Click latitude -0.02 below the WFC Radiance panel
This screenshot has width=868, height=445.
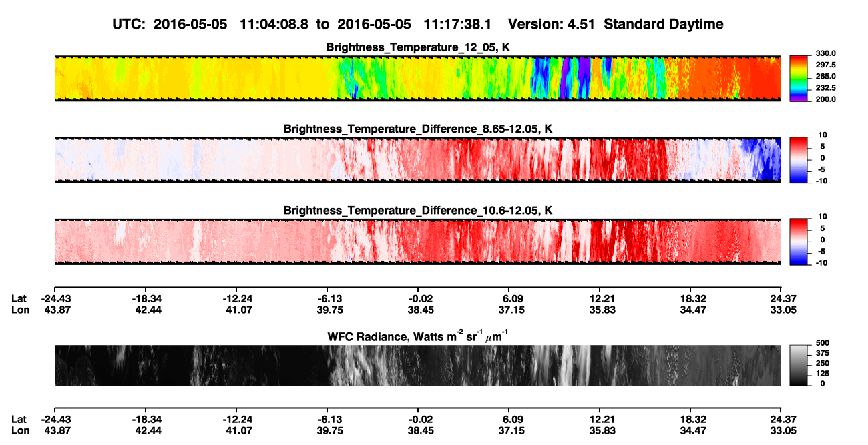pos(421,419)
